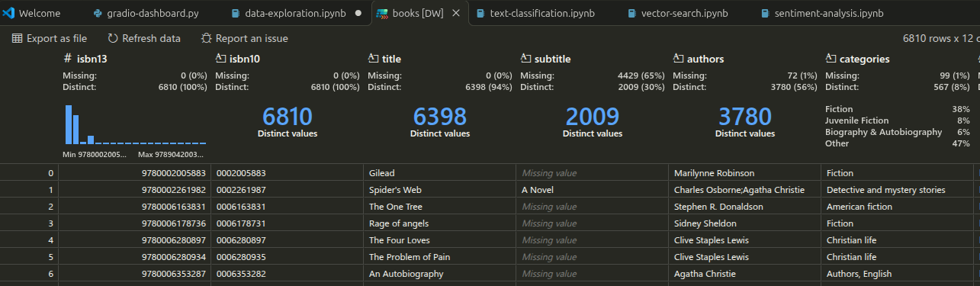980x286 pixels.
Task: Click the subtitle cell 'A Novel'
Action: [592, 190]
